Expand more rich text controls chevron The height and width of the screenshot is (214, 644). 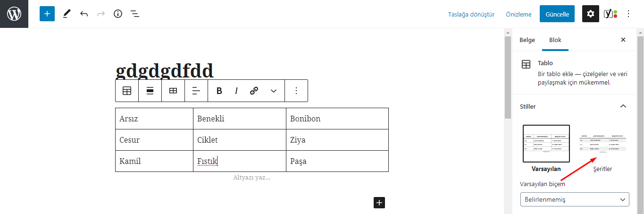(x=273, y=91)
